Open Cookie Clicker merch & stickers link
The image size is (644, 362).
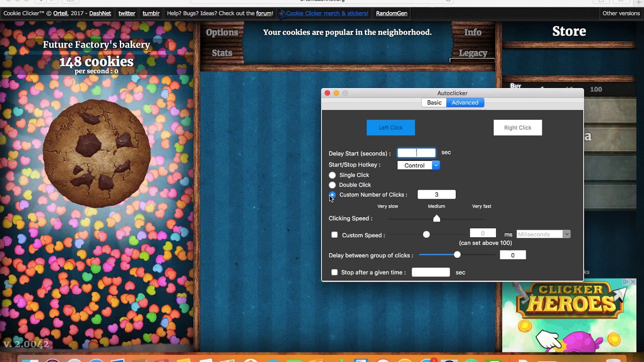[x=327, y=14]
